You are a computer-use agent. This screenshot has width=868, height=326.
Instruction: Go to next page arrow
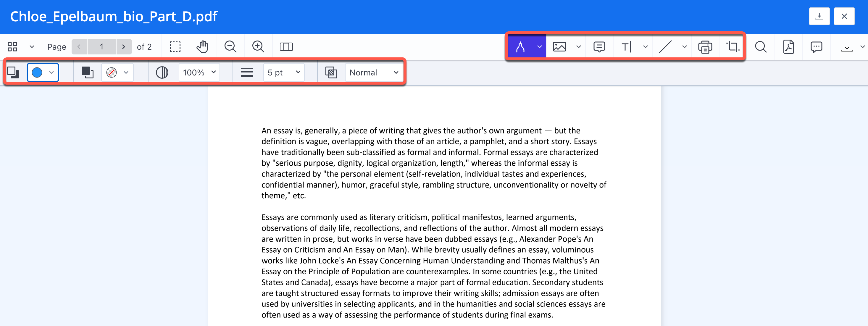click(x=124, y=47)
